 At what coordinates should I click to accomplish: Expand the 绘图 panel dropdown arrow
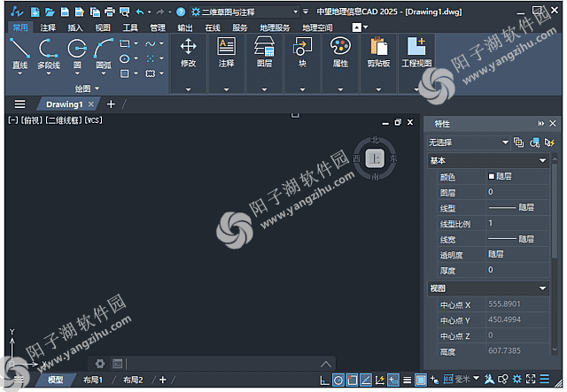[97, 88]
